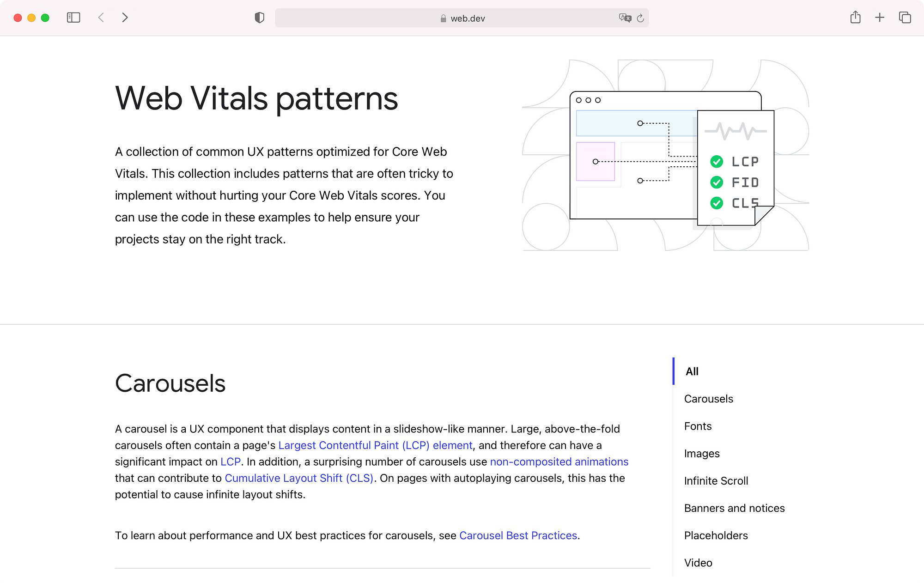The height and width of the screenshot is (583, 924).
Task: Go to Images section
Action: [x=702, y=454]
